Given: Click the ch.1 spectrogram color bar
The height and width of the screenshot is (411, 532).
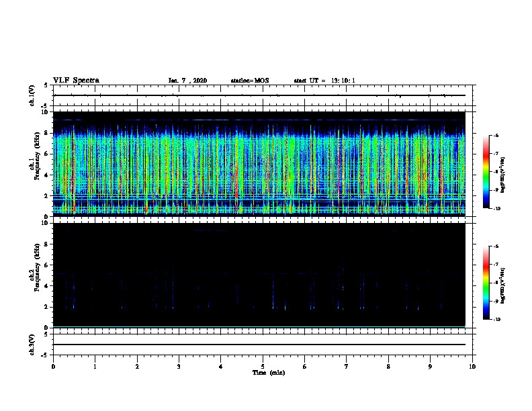Looking at the screenshot, I should coord(486,172).
